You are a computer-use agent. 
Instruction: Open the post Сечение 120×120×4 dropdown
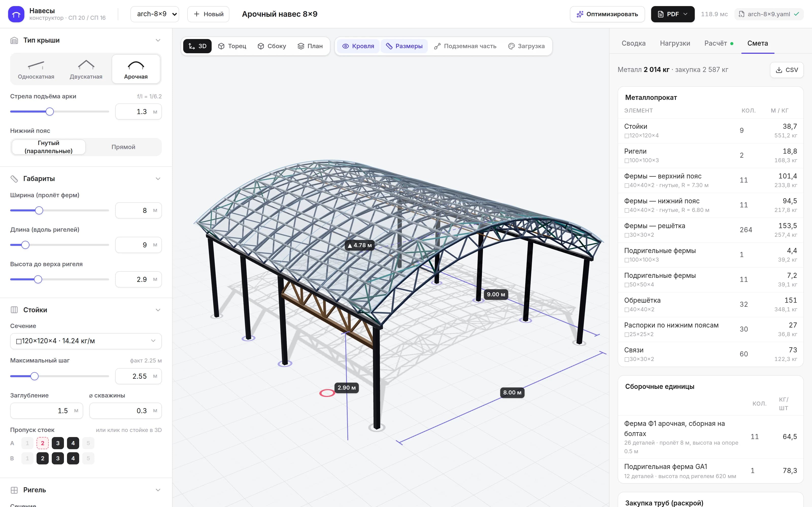(86, 341)
